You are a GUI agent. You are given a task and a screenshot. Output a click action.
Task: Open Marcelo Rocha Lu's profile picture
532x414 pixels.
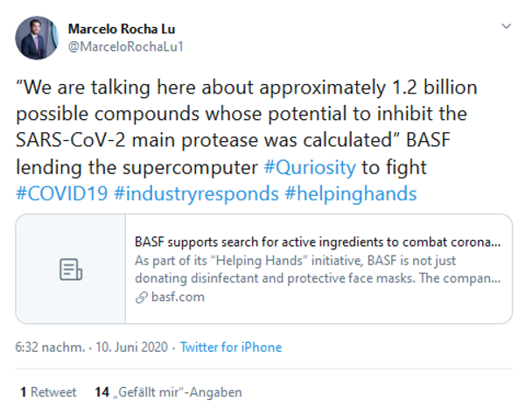click(x=37, y=38)
